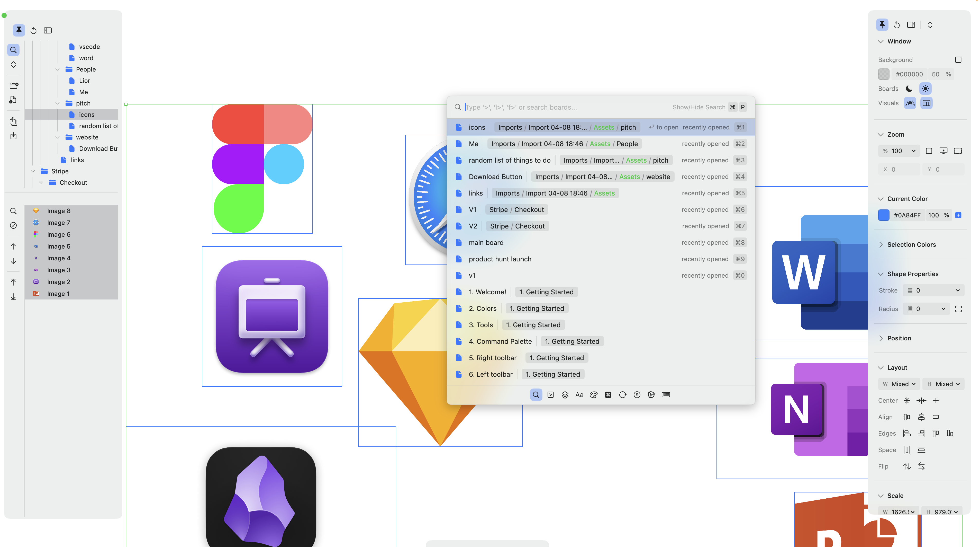Align to top edges in the Layout section
The image size is (980, 547).
936,434
